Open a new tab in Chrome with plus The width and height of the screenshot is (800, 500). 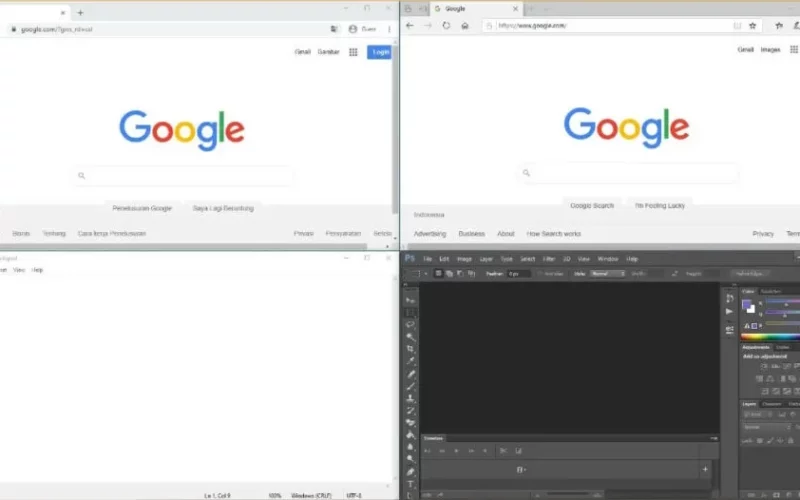(80, 13)
